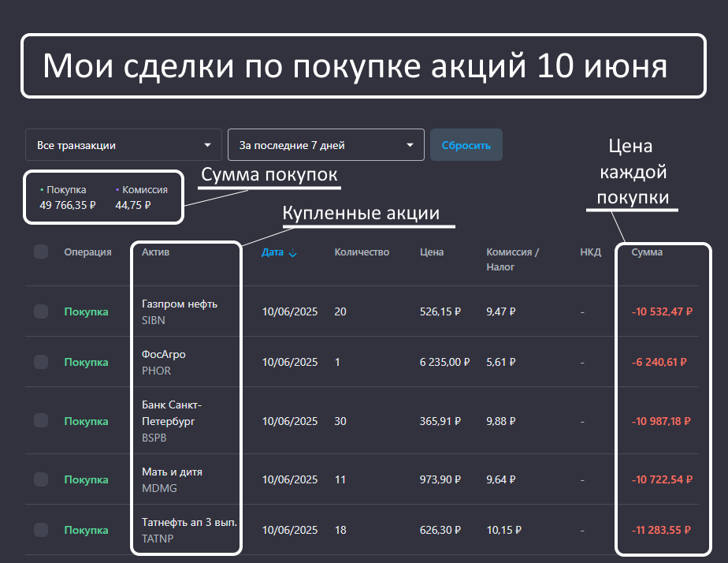Click the price 626,30 ₽
The image size is (728, 563).
(x=440, y=531)
